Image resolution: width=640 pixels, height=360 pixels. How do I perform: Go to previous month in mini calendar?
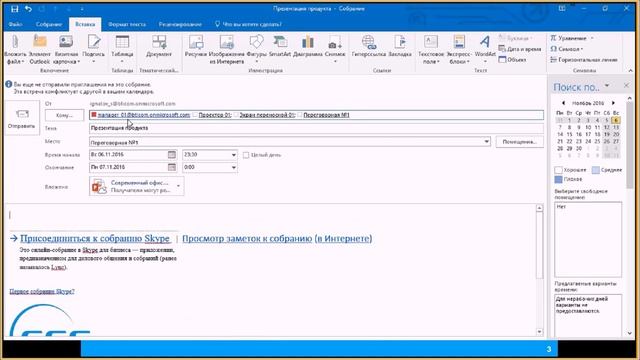coord(563,103)
